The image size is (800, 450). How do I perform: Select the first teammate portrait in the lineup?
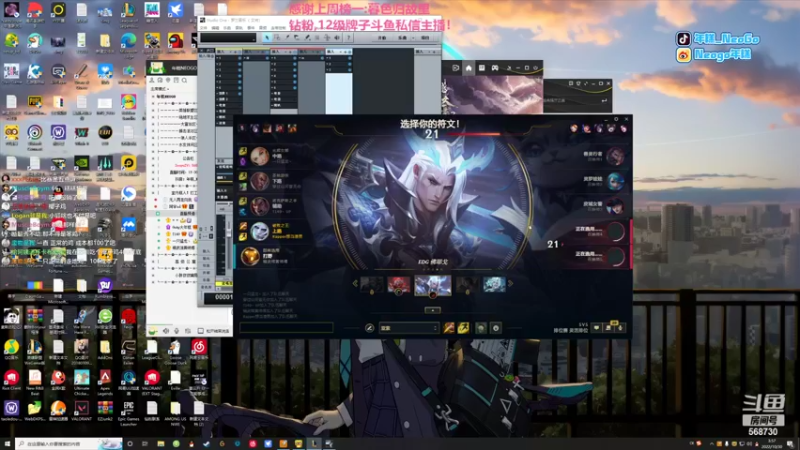coord(259,156)
